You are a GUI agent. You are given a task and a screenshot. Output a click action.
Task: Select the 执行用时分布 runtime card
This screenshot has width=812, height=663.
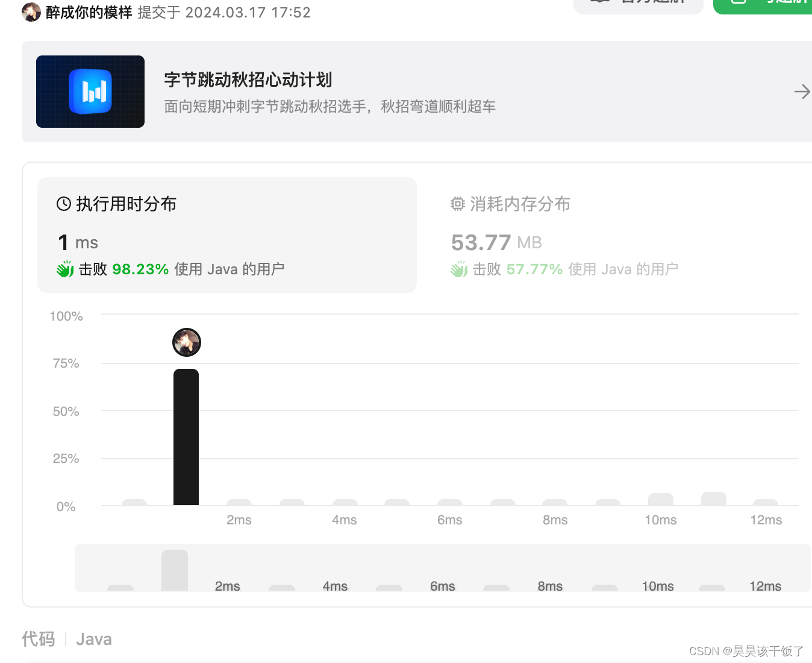tap(227, 235)
